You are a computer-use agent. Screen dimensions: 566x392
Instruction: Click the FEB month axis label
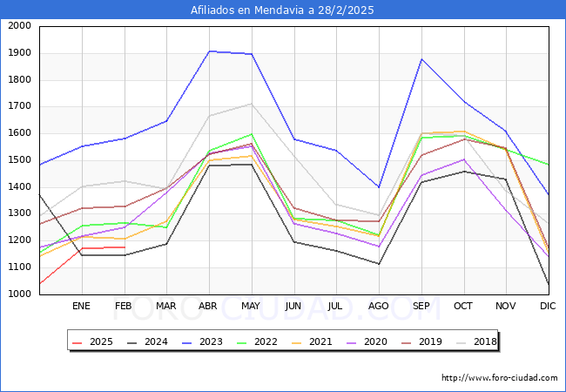pyautogui.click(x=124, y=306)
